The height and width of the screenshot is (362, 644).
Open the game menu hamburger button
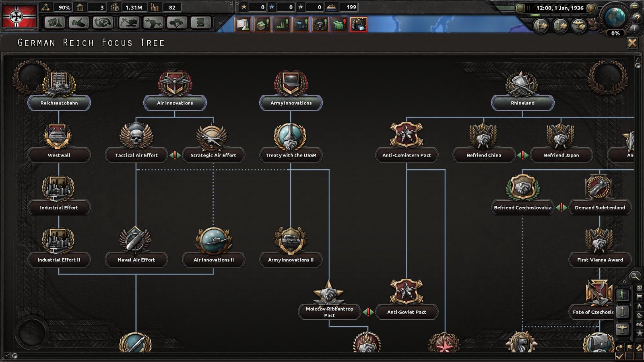(635, 7)
